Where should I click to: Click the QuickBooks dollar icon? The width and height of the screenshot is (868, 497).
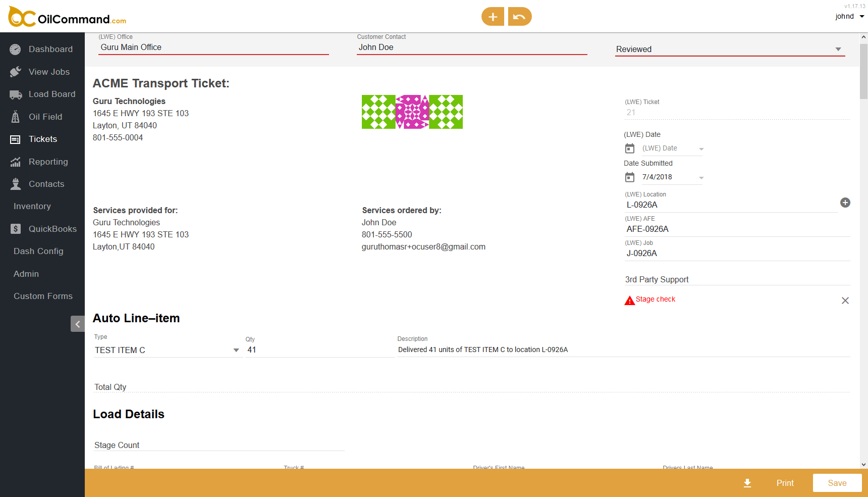[16, 229]
